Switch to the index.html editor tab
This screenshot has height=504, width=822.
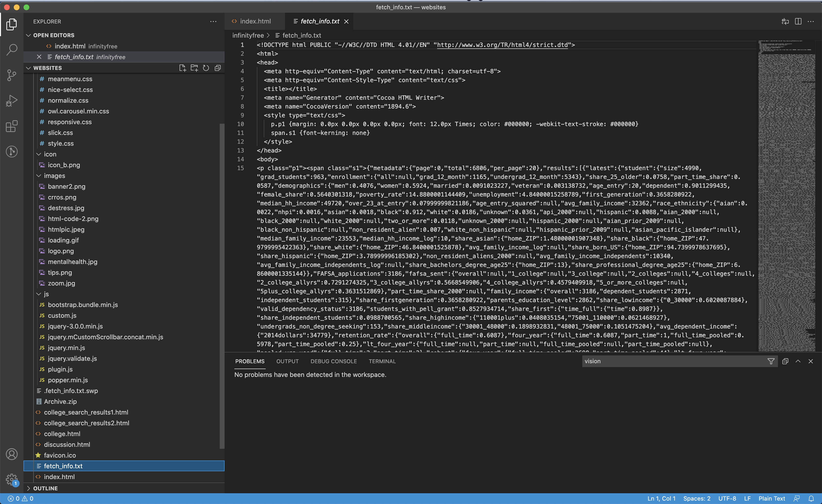[x=255, y=21]
